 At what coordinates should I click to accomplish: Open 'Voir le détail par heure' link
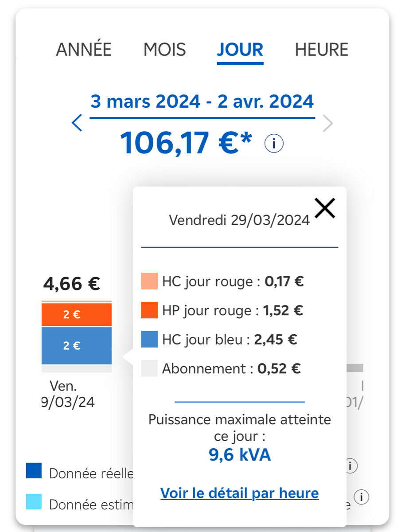(239, 493)
